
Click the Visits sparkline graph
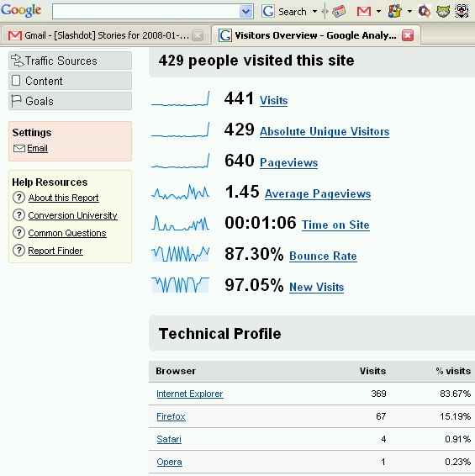180,98
